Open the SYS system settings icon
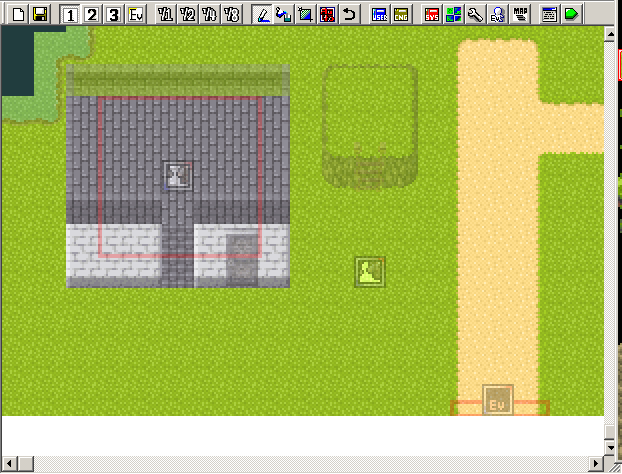622x474 pixels. click(432, 14)
